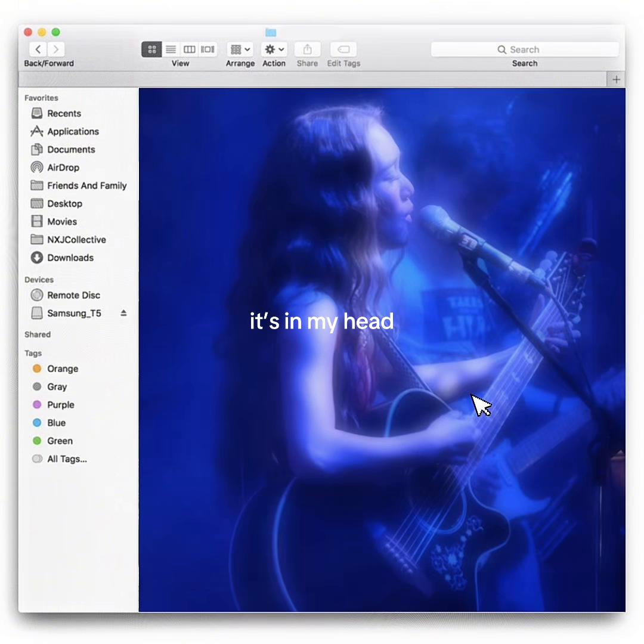
Task: Open the Action gear menu
Action: (274, 49)
